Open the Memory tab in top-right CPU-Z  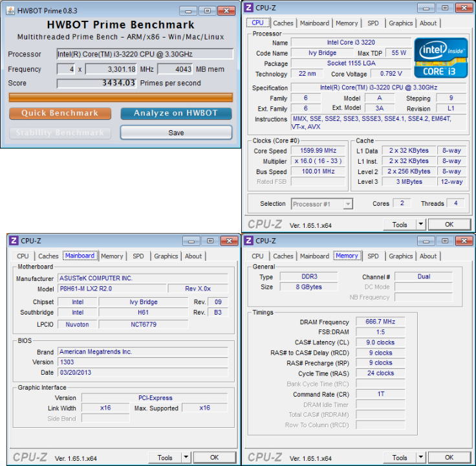347,23
